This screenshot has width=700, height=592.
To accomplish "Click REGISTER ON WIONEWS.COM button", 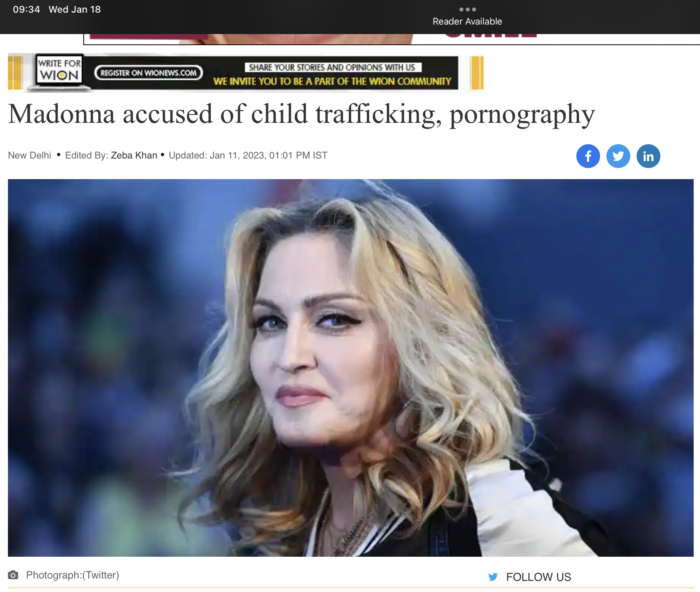I will 149,73.
